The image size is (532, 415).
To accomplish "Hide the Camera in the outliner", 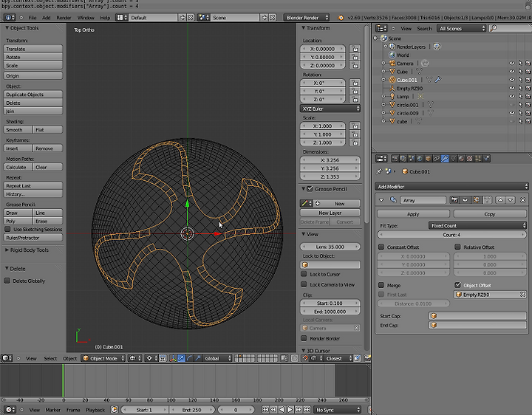I will coord(511,64).
